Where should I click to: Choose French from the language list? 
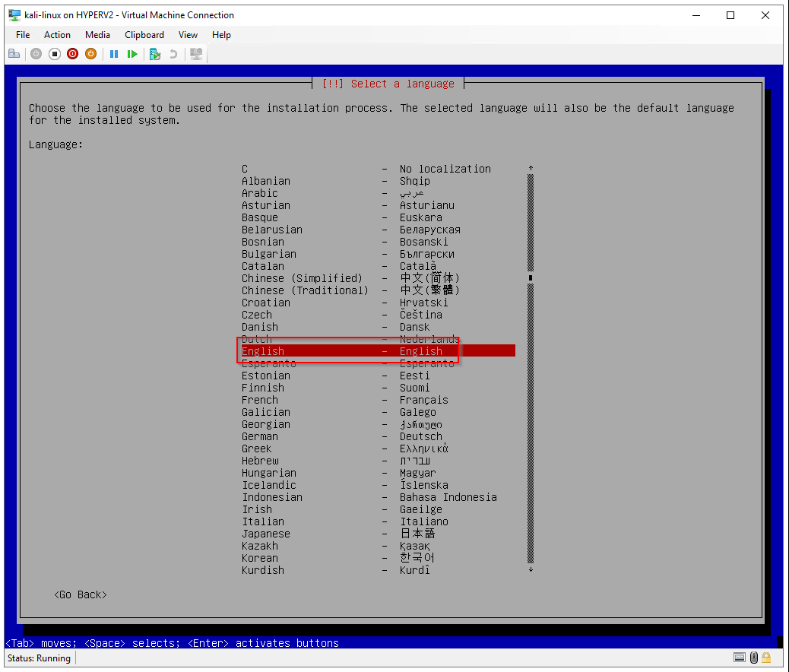pos(260,400)
